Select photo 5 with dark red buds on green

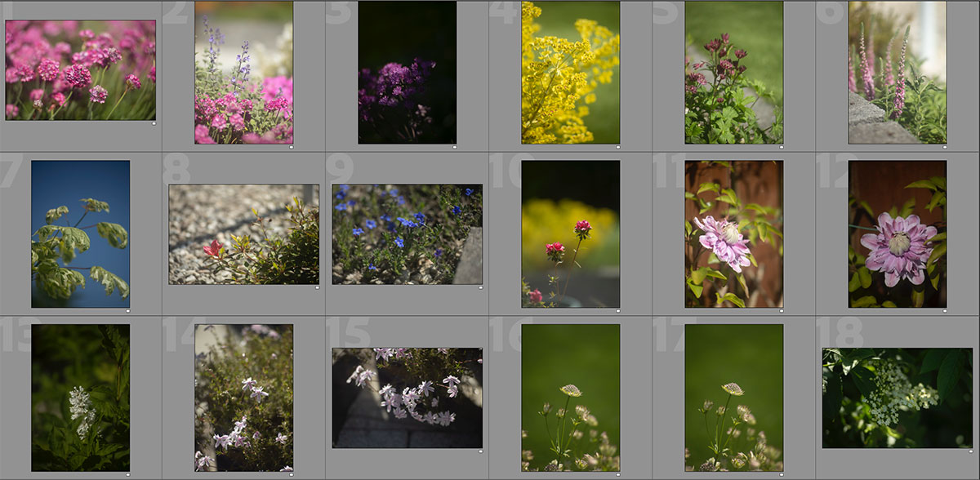(734, 73)
